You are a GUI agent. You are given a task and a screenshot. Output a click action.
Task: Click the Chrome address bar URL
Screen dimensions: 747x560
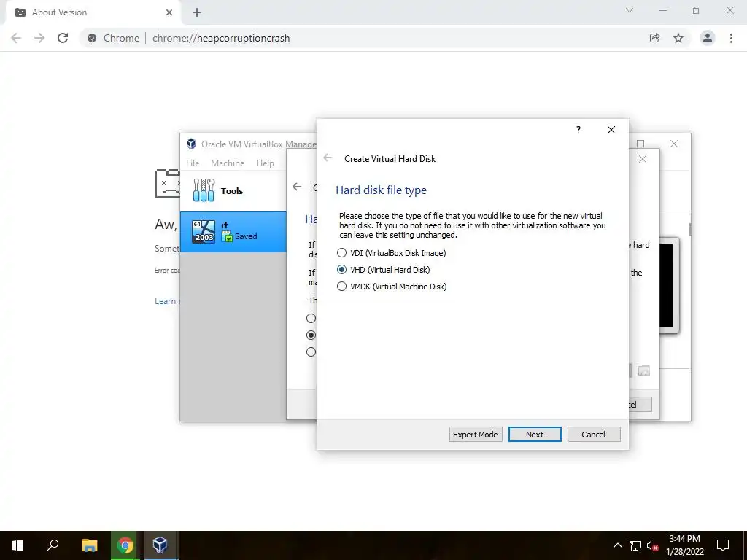(x=221, y=38)
